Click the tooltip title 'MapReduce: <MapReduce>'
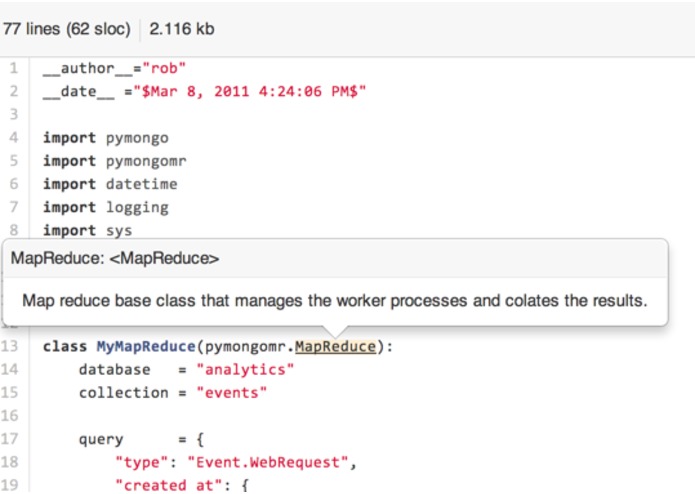This screenshot has width=695, height=494. pyautogui.click(x=115, y=258)
